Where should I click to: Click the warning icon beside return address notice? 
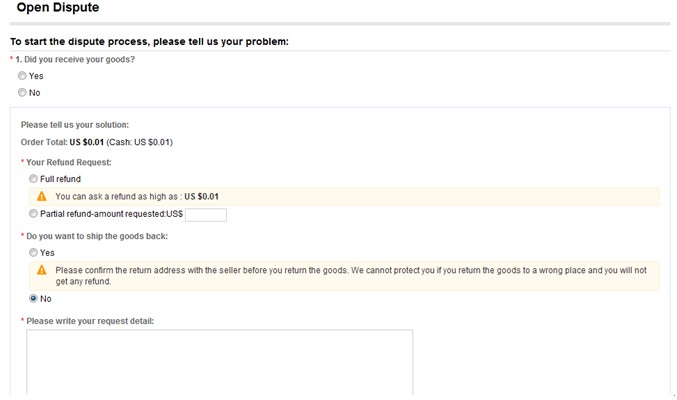(42, 270)
